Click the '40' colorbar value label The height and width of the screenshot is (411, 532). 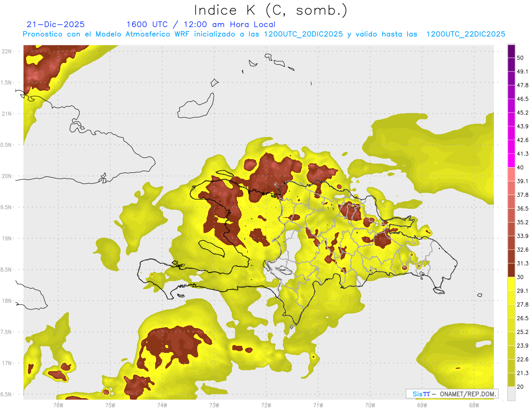520,168
